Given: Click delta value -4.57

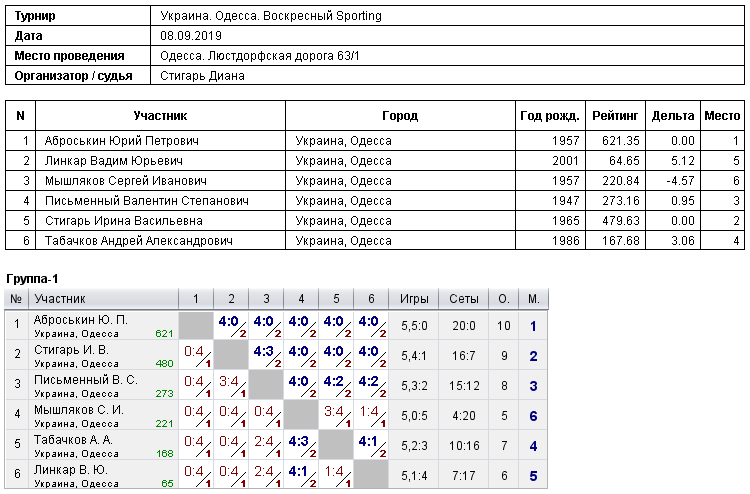Looking at the screenshot, I should point(680,181).
